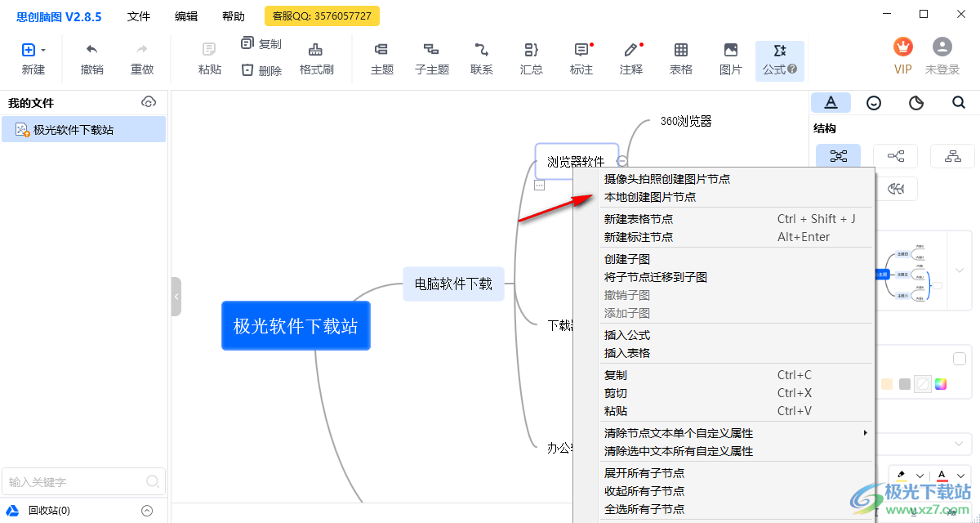Open the style format tab in right panel

[831, 102]
